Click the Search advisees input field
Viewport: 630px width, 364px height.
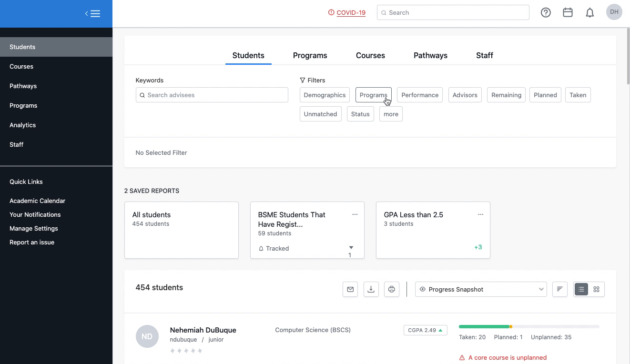pyautogui.click(x=212, y=95)
